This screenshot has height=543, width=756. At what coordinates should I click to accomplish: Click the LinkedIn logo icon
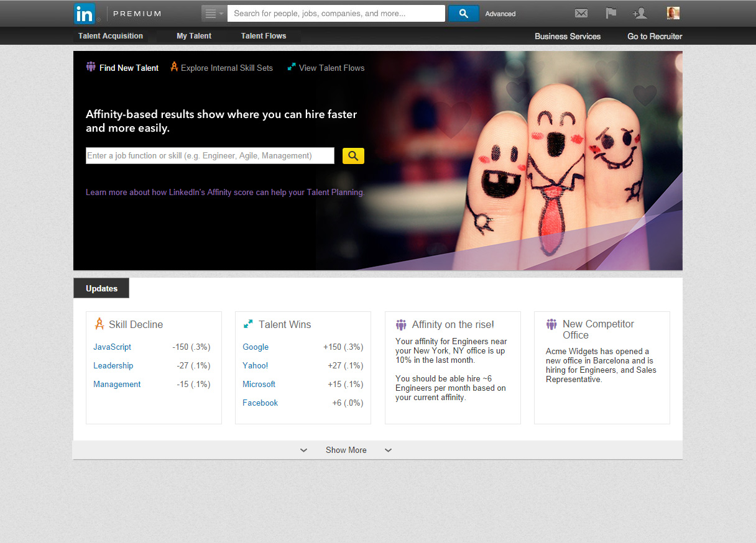85,13
